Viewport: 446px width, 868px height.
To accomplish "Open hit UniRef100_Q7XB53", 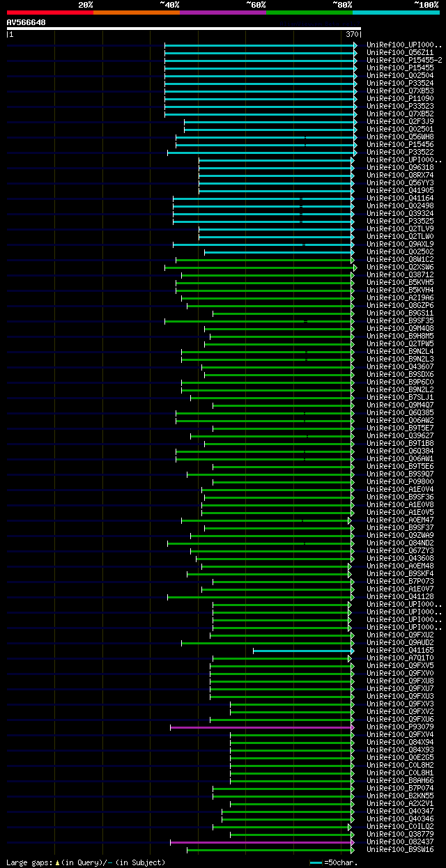I will (x=400, y=91).
